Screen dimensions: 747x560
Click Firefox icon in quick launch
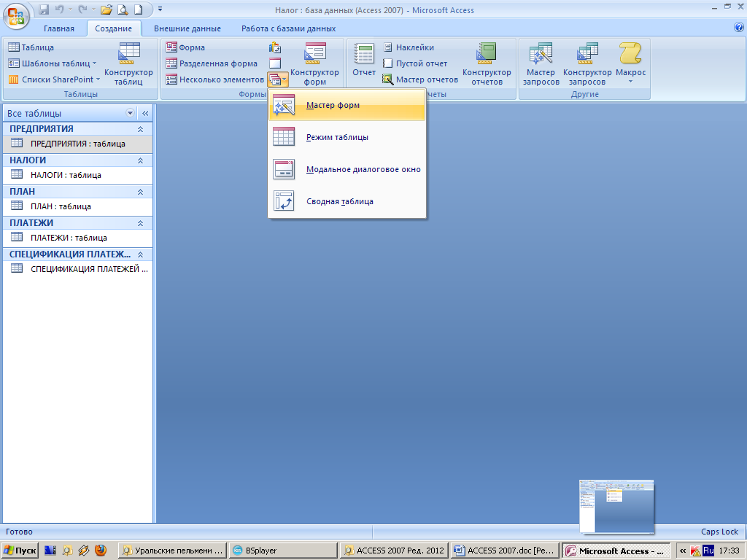(x=101, y=551)
